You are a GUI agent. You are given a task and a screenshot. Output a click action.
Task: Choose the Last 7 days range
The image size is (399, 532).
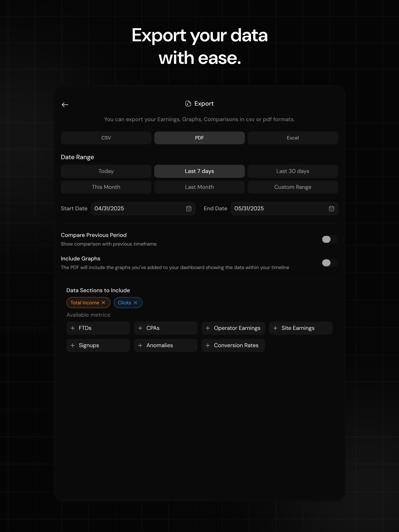coord(199,171)
